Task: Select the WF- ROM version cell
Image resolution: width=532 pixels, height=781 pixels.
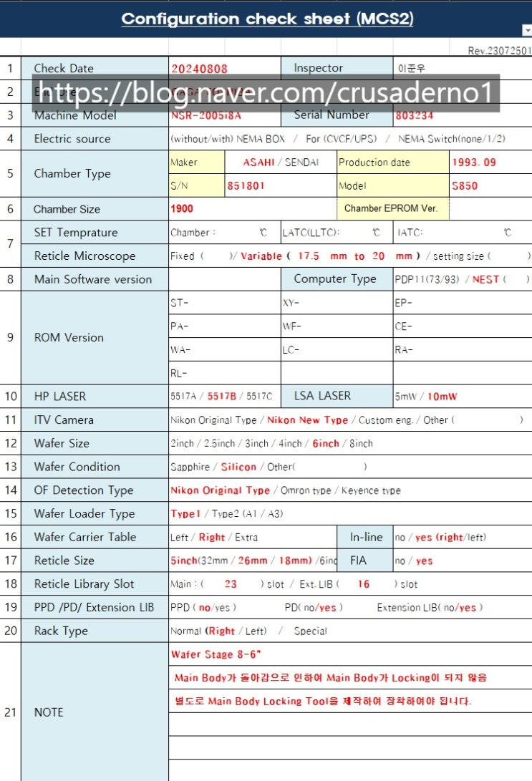Action: point(337,326)
